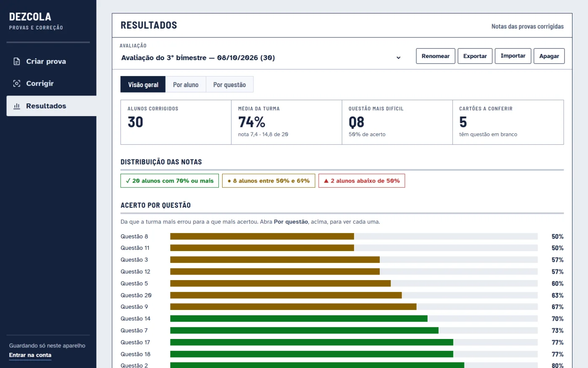
Task: Click the yellow dot on 50%–69% chip
Action: (x=229, y=181)
